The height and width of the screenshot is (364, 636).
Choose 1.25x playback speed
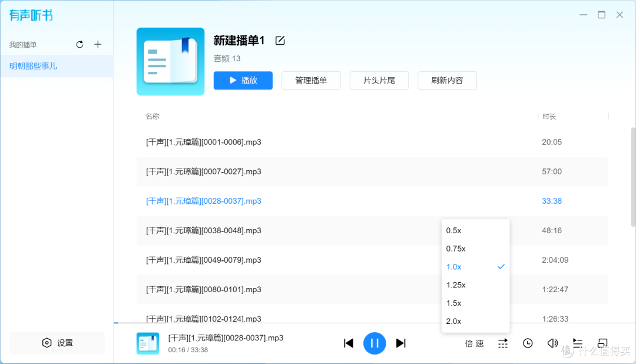tap(475, 285)
